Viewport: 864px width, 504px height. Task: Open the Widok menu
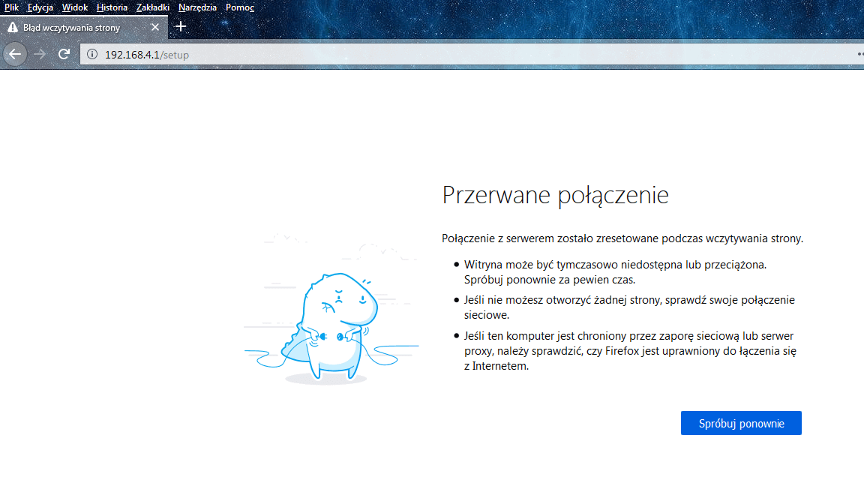(x=75, y=7)
